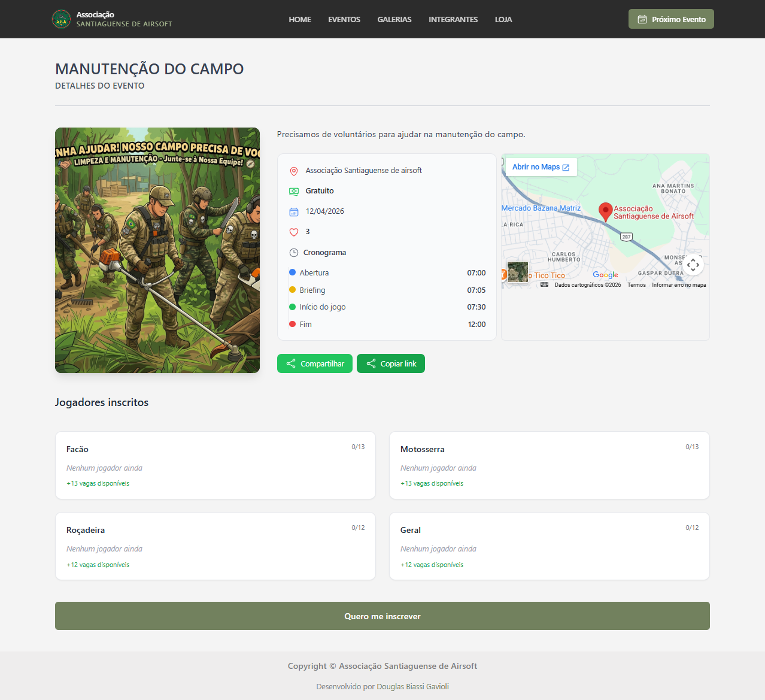Click the location pin icon beside the address
Screen dimensions: 765x700
click(294, 171)
